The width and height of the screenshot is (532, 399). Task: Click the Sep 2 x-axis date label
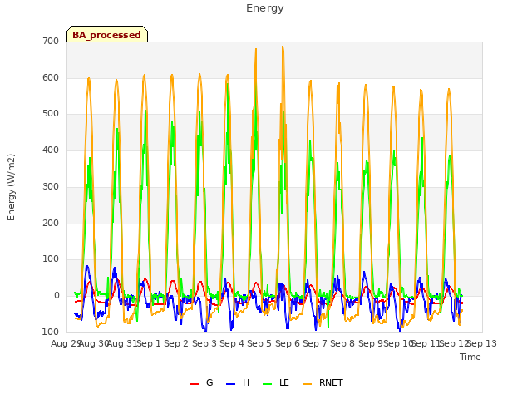click(176, 343)
